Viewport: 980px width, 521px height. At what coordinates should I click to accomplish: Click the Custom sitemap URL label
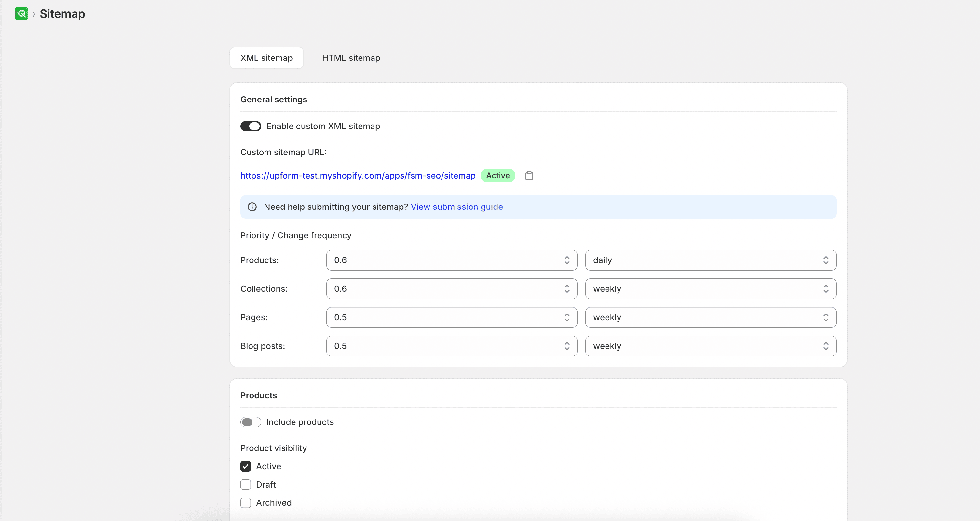click(283, 152)
